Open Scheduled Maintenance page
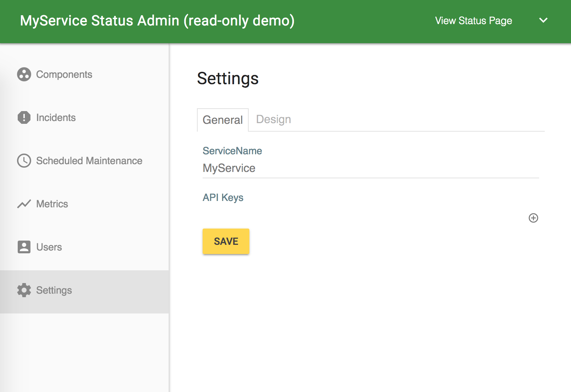571x392 pixels. tap(89, 161)
